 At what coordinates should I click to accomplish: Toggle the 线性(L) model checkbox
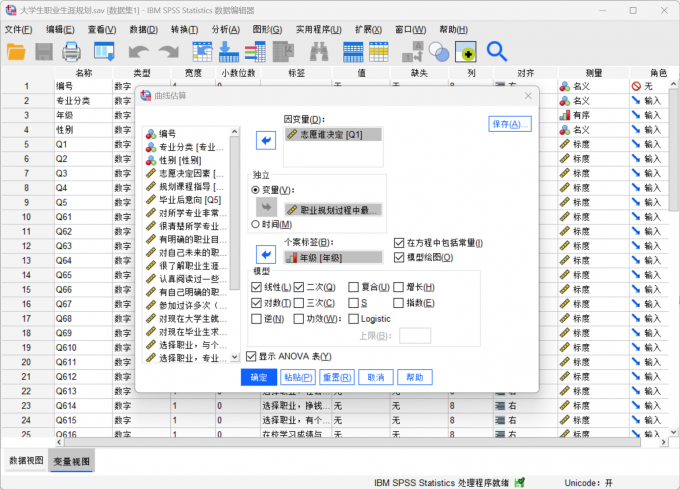[x=256, y=287]
